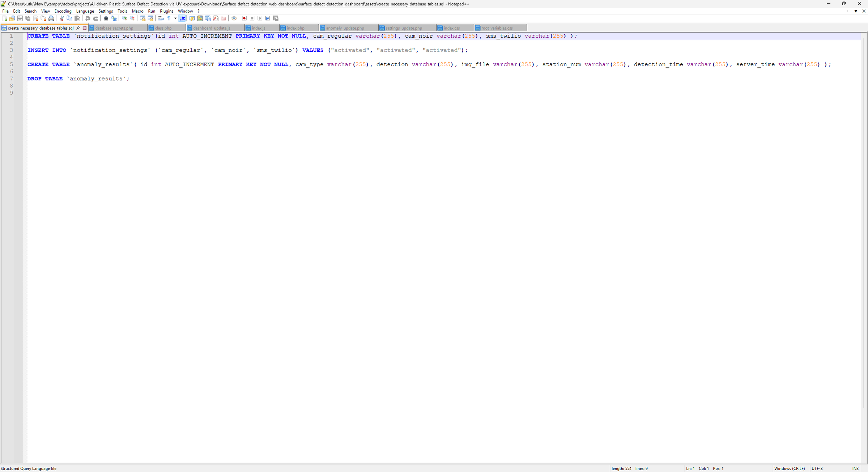This screenshot has height=472, width=868.
Task: Click line number 7 in the margin
Action: (x=11, y=78)
